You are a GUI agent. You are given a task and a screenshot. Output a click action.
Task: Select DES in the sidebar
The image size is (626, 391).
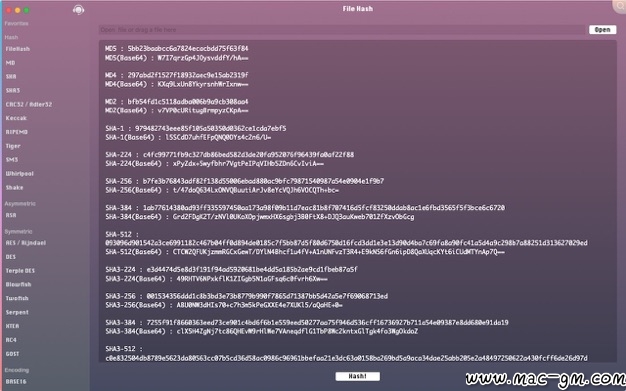[11, 256]
